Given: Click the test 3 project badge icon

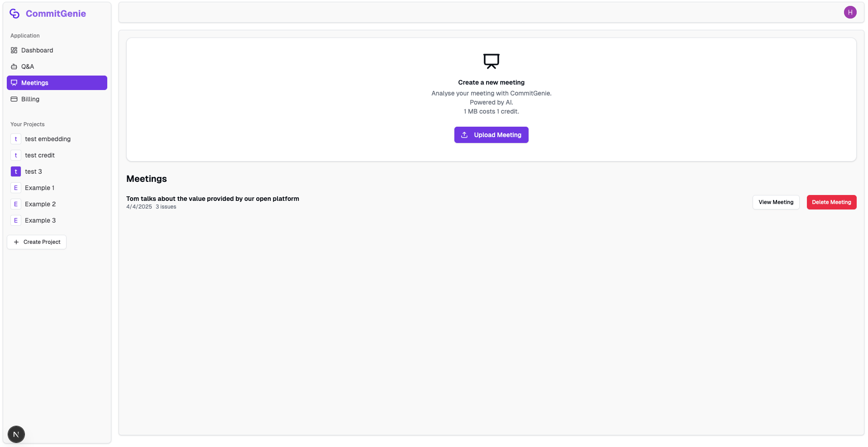Looking at the screenshot, I should tap(16, 171).
